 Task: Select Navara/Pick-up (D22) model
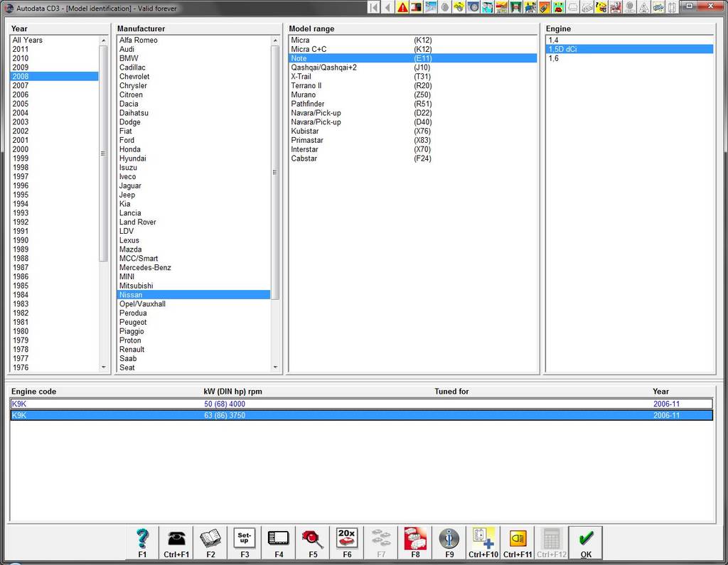pos(413,113)
